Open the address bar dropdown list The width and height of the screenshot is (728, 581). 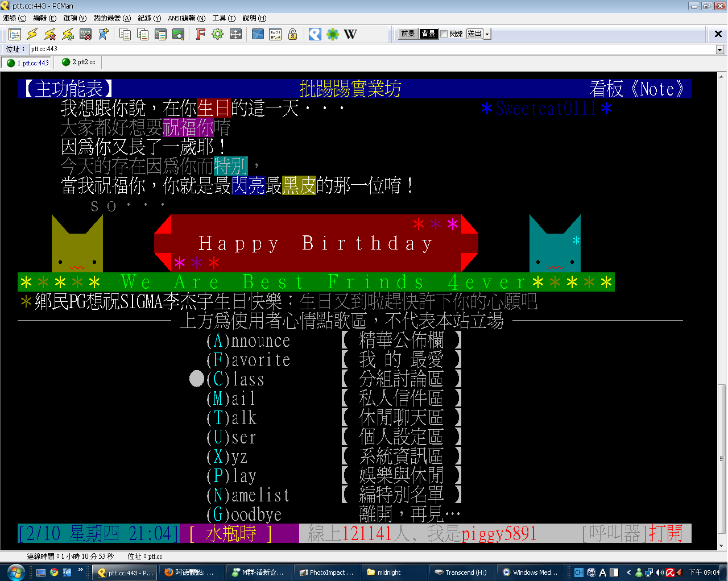click(x=719, y=49)
